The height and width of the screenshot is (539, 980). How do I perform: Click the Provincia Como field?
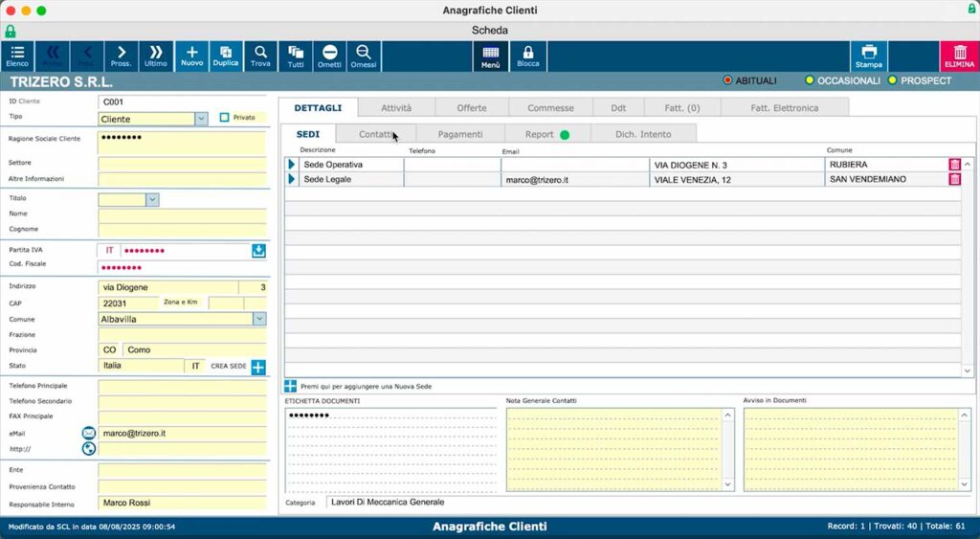[x=194, y=350]
